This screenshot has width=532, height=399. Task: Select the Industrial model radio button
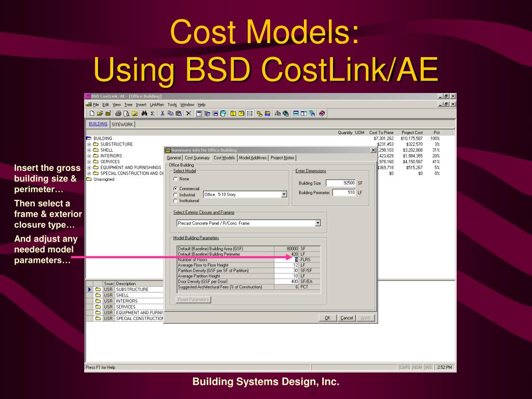[176, 195]
